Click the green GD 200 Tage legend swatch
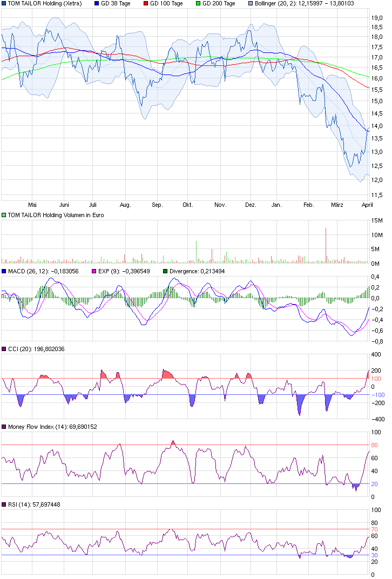 tap(197, 4)
